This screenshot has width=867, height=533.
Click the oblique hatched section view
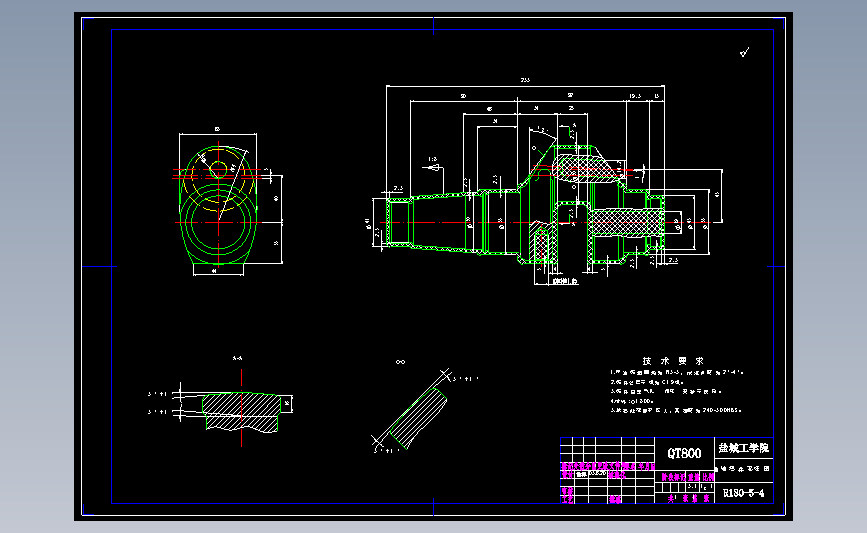[417, 417]
